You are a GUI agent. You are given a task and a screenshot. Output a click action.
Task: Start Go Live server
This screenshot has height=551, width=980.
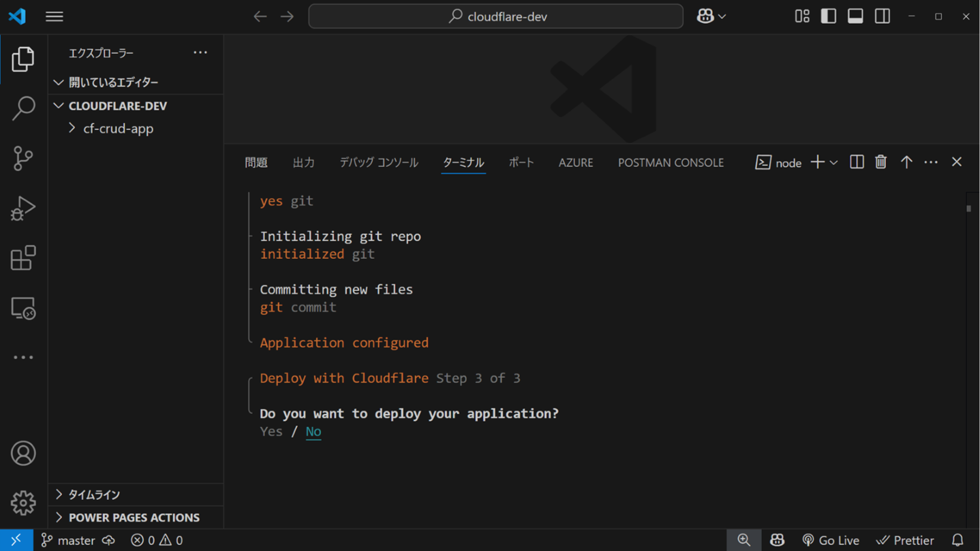point(831,540)
